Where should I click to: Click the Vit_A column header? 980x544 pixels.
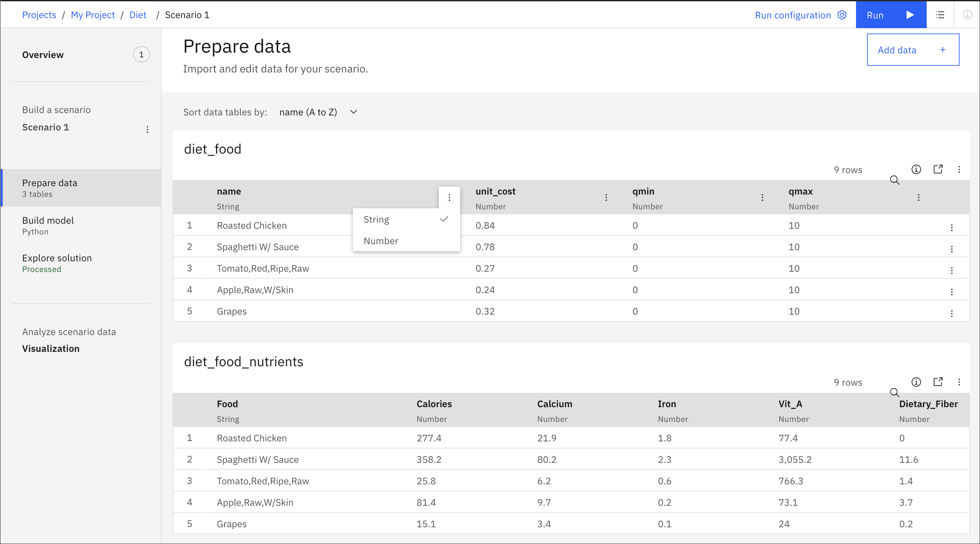click(x=790, y=403)
